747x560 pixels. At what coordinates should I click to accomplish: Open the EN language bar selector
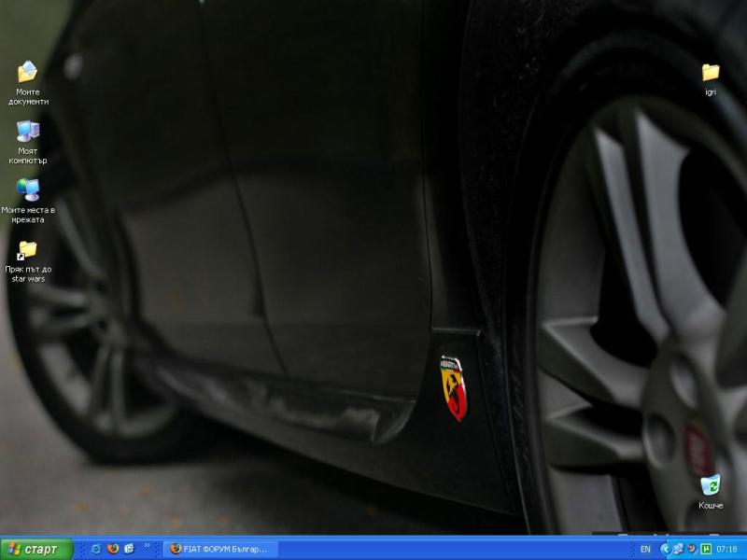point(645,549)
